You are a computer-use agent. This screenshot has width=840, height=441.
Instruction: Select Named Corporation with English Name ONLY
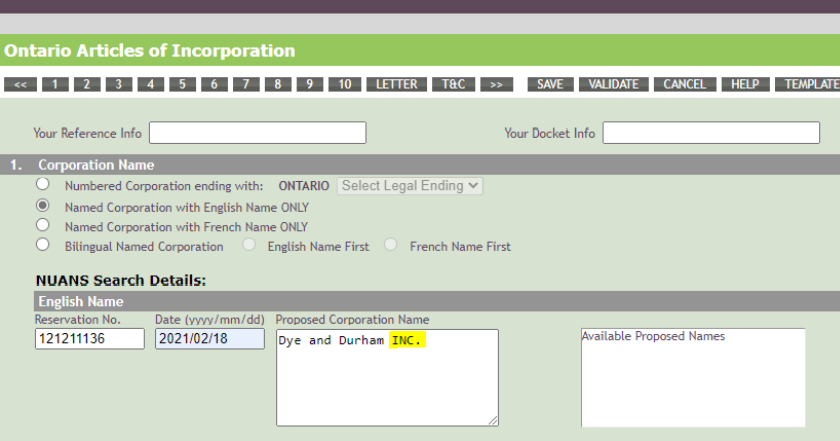coord(43,206)
